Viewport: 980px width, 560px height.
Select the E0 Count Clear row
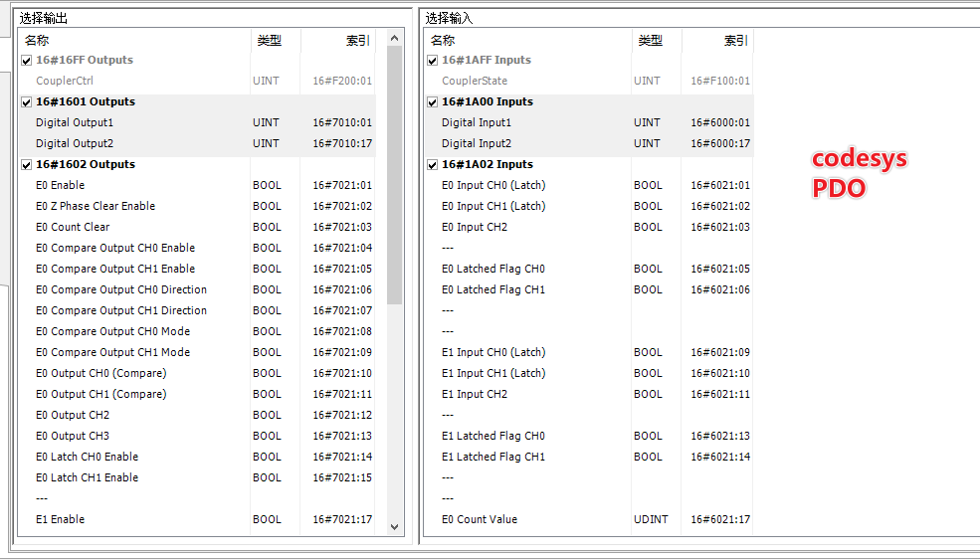197,227
